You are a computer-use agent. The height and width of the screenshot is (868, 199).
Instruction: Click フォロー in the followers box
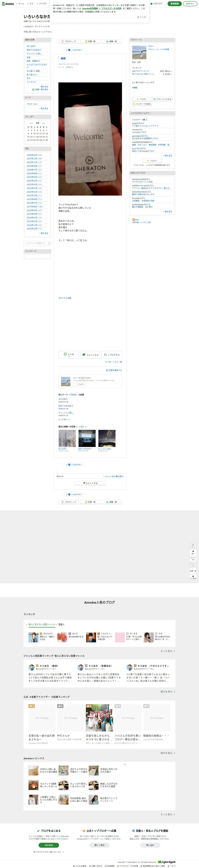[x=152, y=161]
